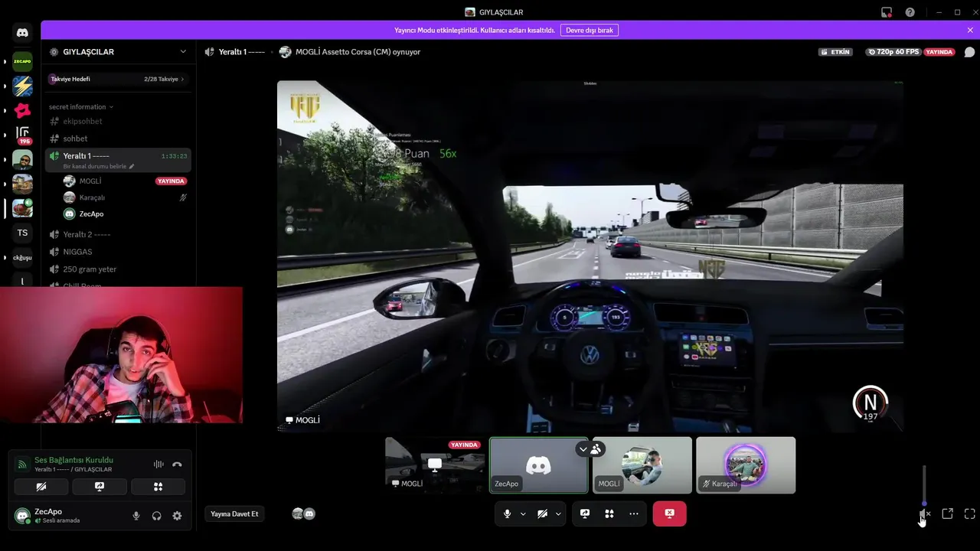Open help question mark icon
Image resolution: width=980 pixels, height=551 pixels.
(x=910, y=12)
